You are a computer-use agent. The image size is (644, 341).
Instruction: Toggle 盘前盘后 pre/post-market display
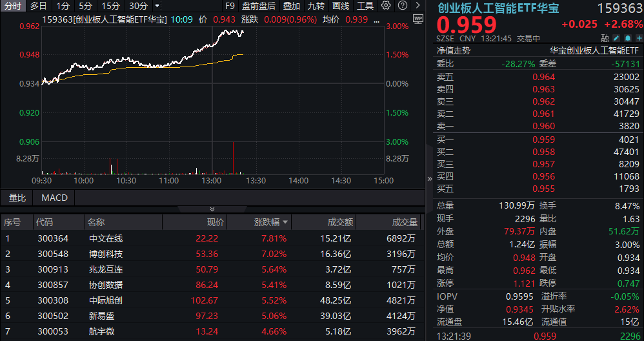[x=258, y=6]
